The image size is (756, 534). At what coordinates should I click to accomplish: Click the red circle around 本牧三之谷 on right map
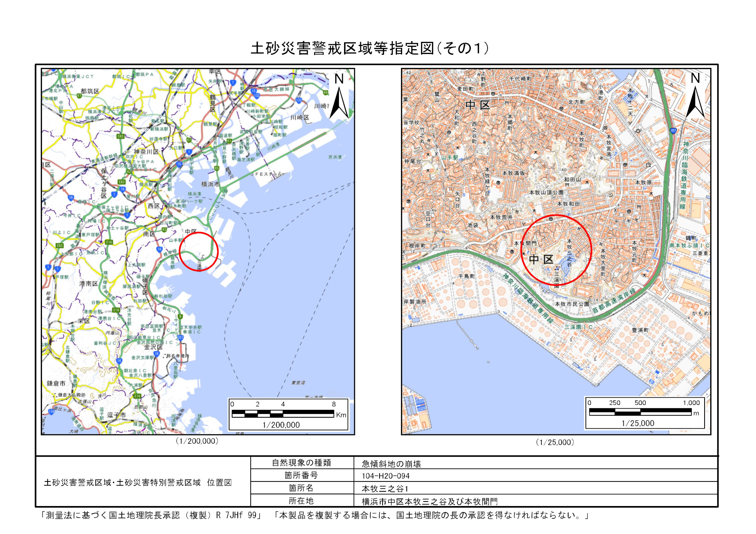(556, 250)
